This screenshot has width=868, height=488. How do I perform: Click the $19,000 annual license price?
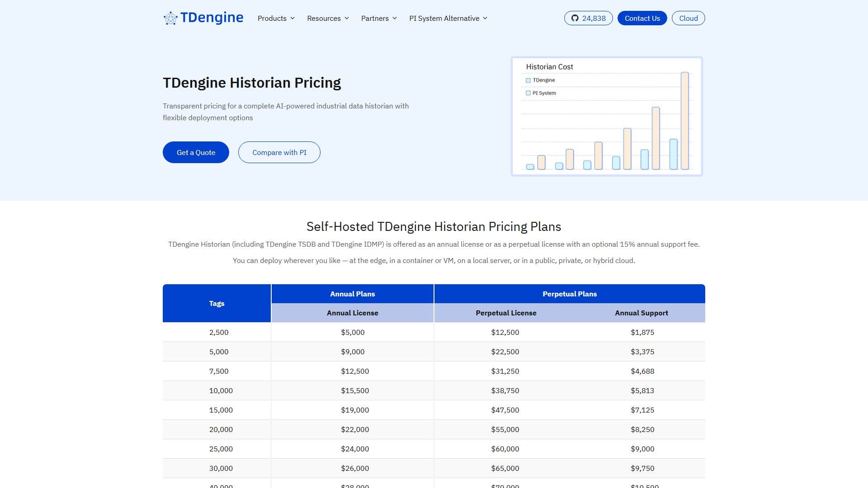click(x=355, y=410)
